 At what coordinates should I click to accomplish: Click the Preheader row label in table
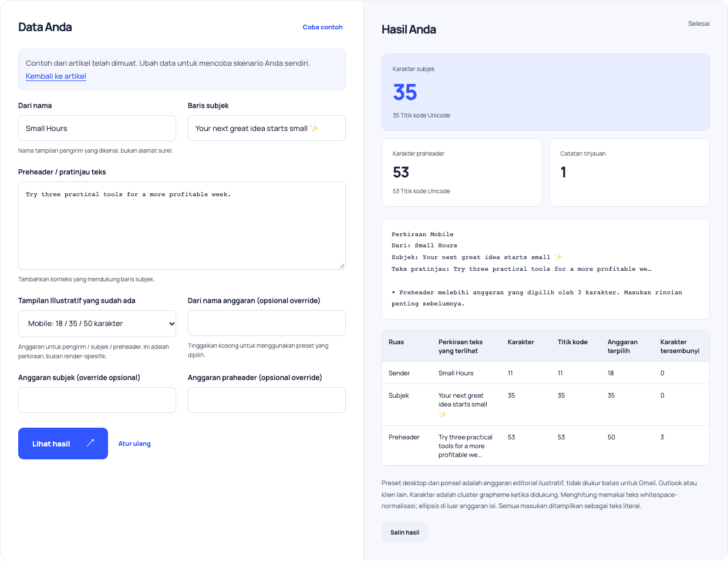point(404,437)
